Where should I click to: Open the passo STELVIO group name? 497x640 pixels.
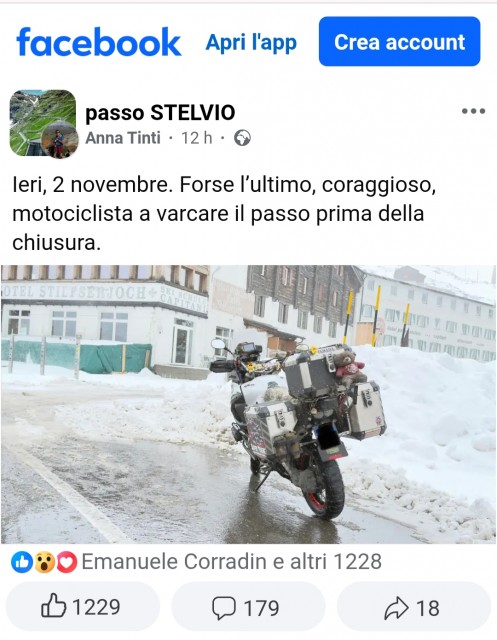coord(160,113)
